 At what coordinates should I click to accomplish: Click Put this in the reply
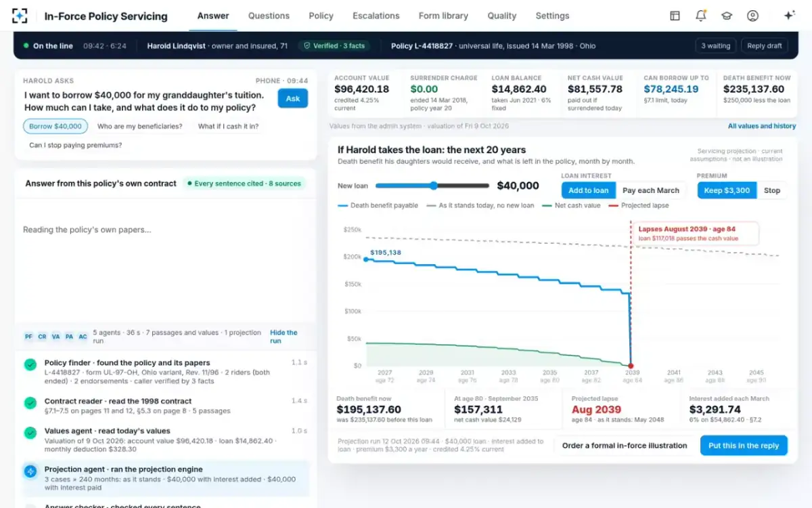point(744,446)
